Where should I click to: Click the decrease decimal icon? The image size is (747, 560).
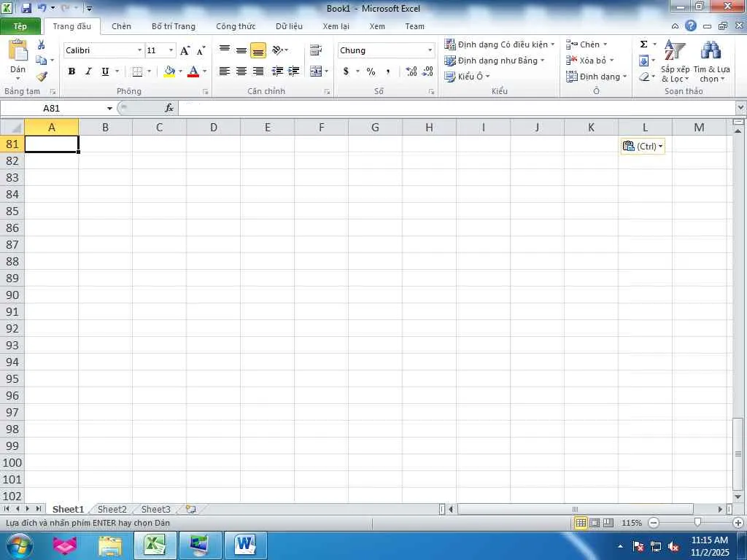coord(427,71)
